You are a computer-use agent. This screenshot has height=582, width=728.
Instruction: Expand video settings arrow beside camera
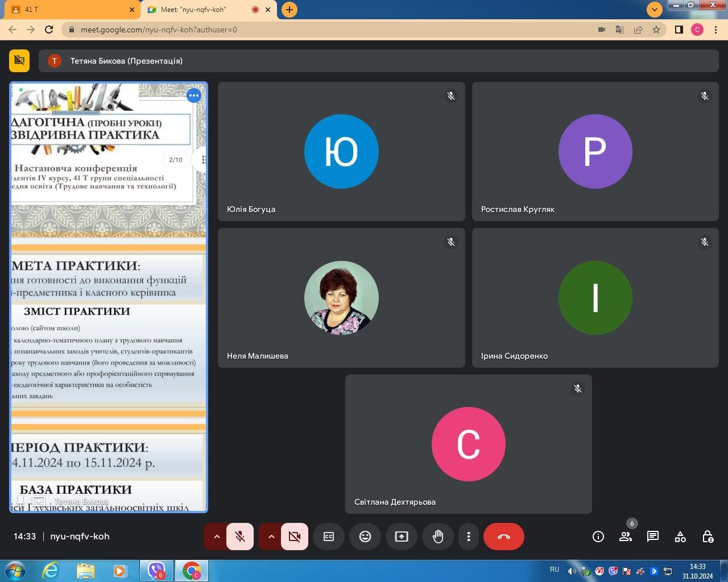click(x=271, y=537)
